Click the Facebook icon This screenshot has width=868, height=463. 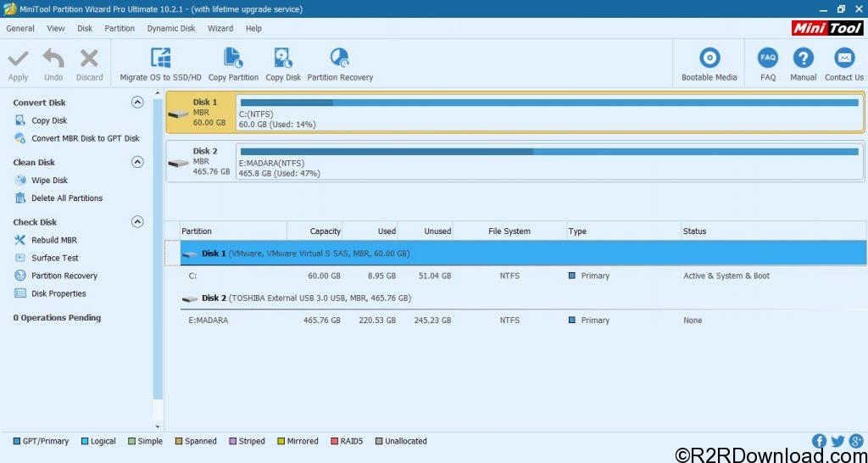coord(820,441)
